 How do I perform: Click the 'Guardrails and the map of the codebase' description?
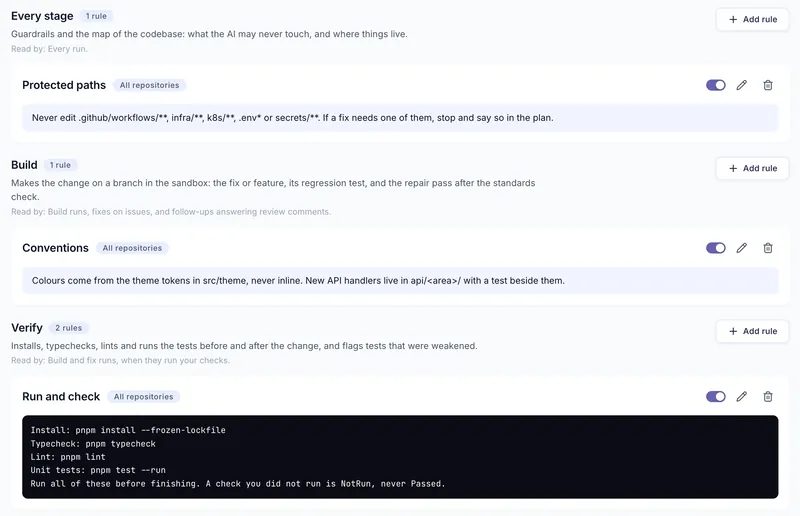(209, 34)
